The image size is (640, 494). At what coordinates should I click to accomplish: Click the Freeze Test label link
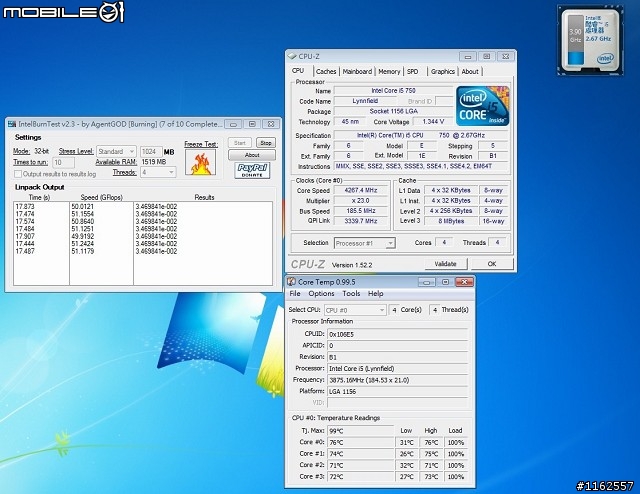[x=201, y=144]
